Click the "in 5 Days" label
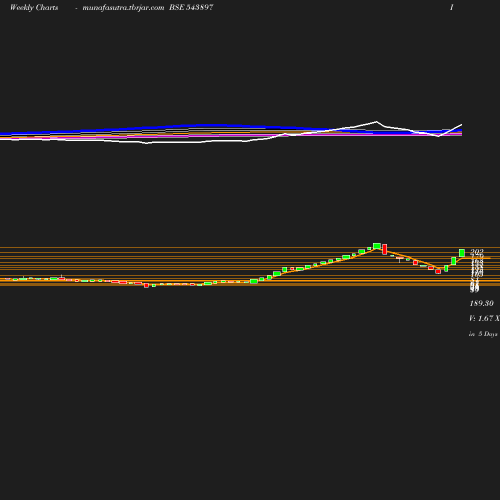The width and height of the screenshot is (500, 500). tap(483, 334)
